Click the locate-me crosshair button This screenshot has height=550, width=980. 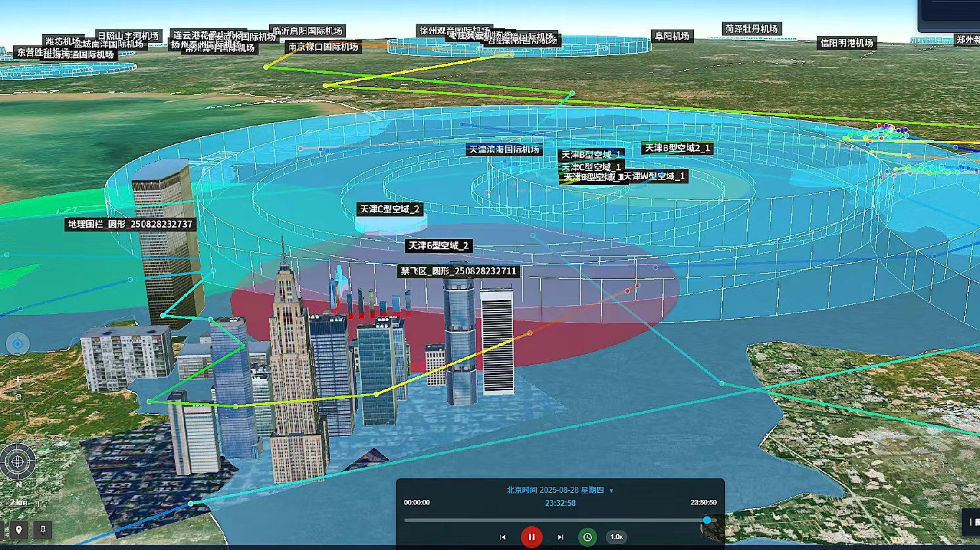pyautogui.click(x=18, y=343)
